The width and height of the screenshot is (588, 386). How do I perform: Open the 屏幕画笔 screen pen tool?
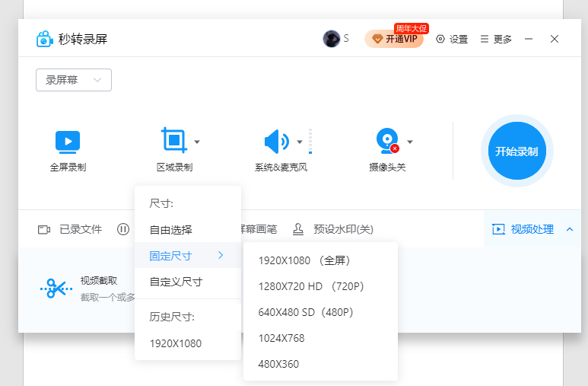click(259, 229)
